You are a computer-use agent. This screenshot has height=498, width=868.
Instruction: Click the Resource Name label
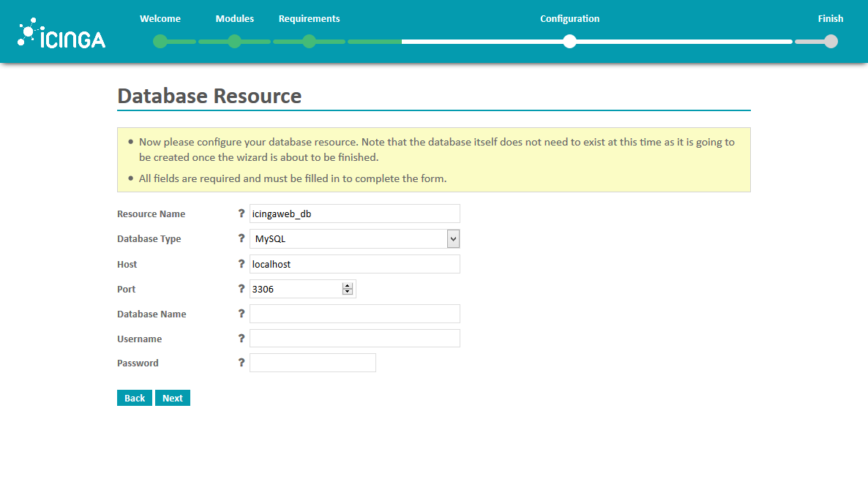(x=151, y=214)
